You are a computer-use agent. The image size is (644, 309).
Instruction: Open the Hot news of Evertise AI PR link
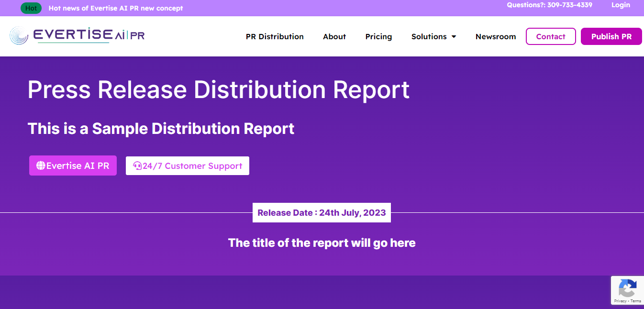pos(116,8)
